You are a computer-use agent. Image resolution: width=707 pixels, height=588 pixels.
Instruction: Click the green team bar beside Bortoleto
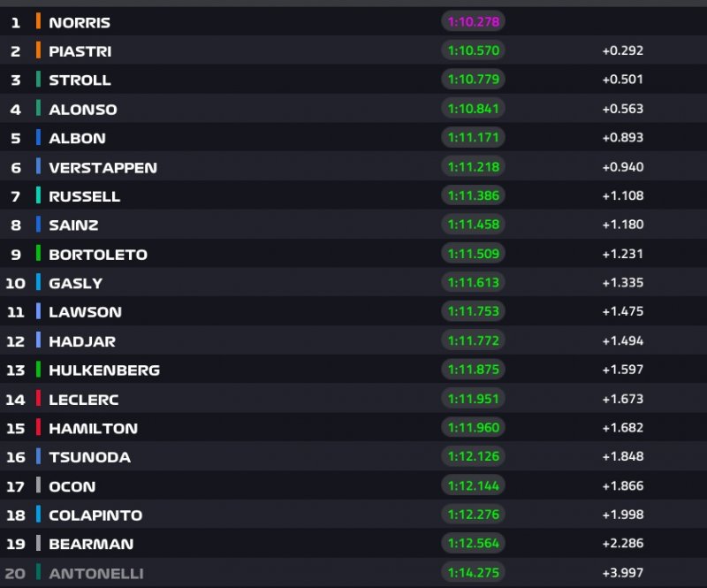[x=39, y=255]
